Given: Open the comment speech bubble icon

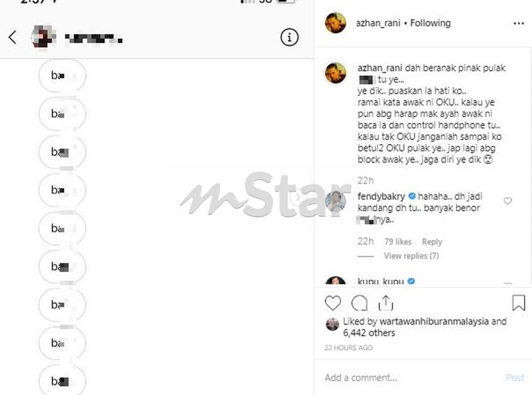Looking at the screenshot, I should 360,303.
